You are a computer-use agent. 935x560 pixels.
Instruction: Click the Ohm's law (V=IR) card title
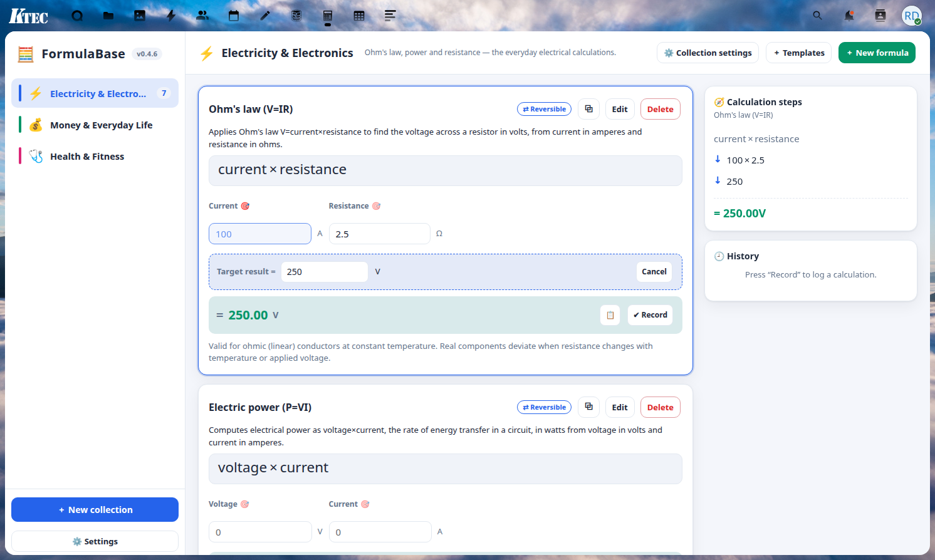pyautogui.click(x=251, y=109)
